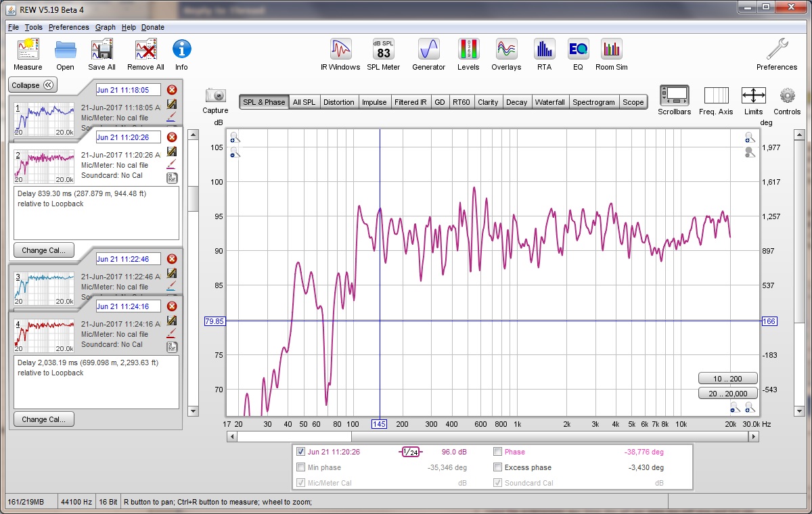Switch to the Filtered IR tab
Image resolution: width=812 pixels, height=514 pixels.
[411, 102]
